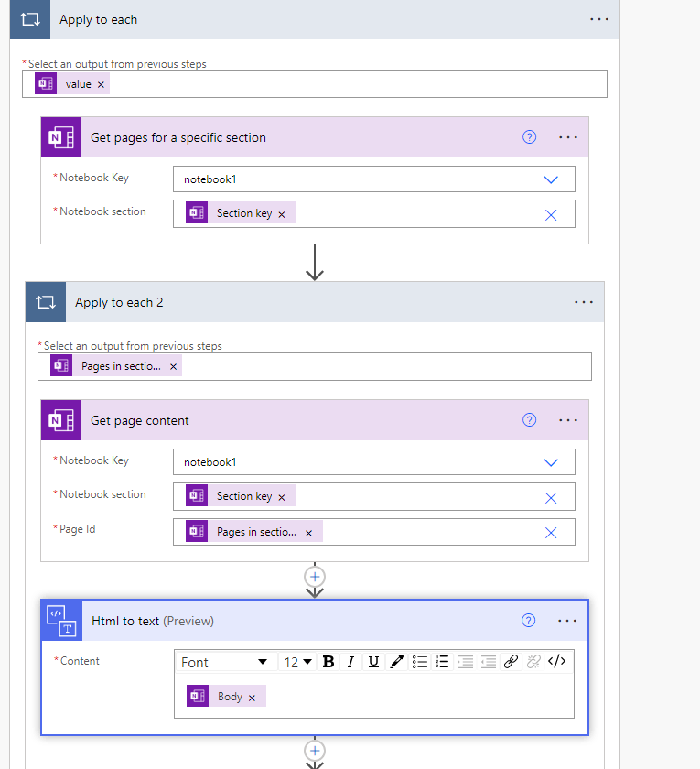The height and width of the screenshot is (769, 700).
Task: Open help for Get pages for a specific section
Action: tap(529, 136)
